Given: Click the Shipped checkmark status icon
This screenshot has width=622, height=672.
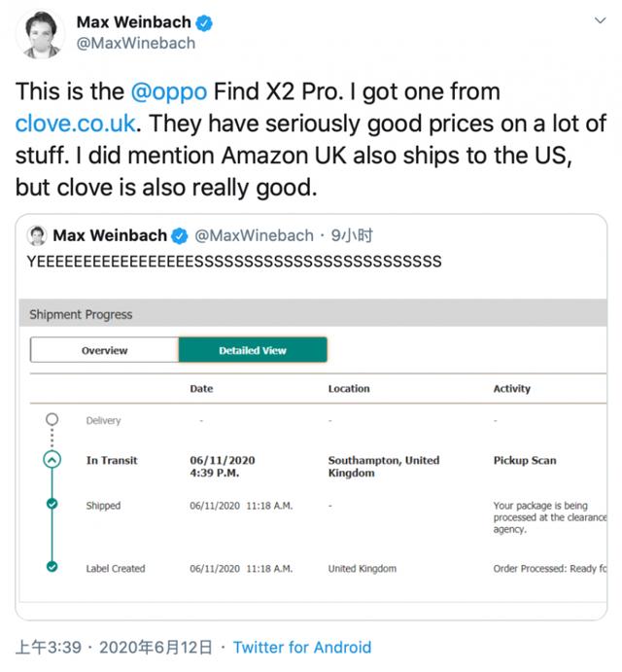Looking at the screenshot, I should [52, 505].
